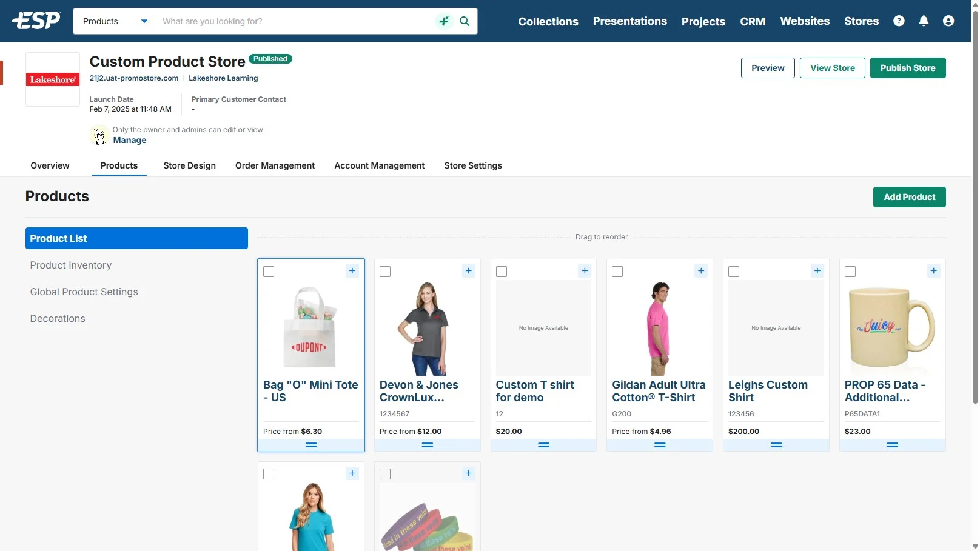
Task: Open the Products search category dropdown
Action: 114,21
